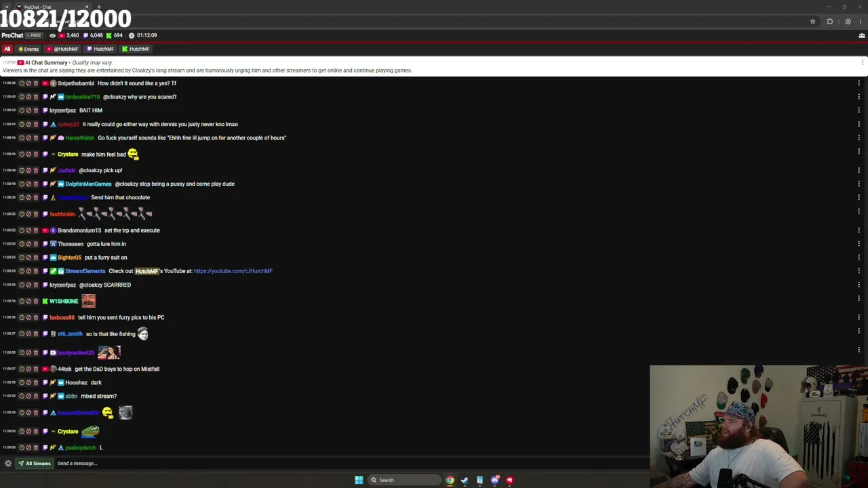The image size is (868, 488).
Task: Timeout Brandomonium13 using the clock icon
Action: (21, 230)
